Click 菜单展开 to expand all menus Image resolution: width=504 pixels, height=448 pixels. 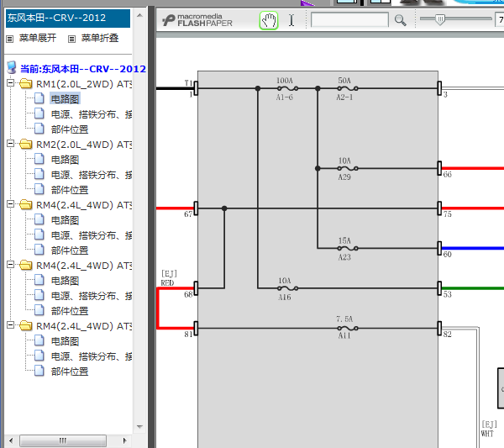point(38,38)
